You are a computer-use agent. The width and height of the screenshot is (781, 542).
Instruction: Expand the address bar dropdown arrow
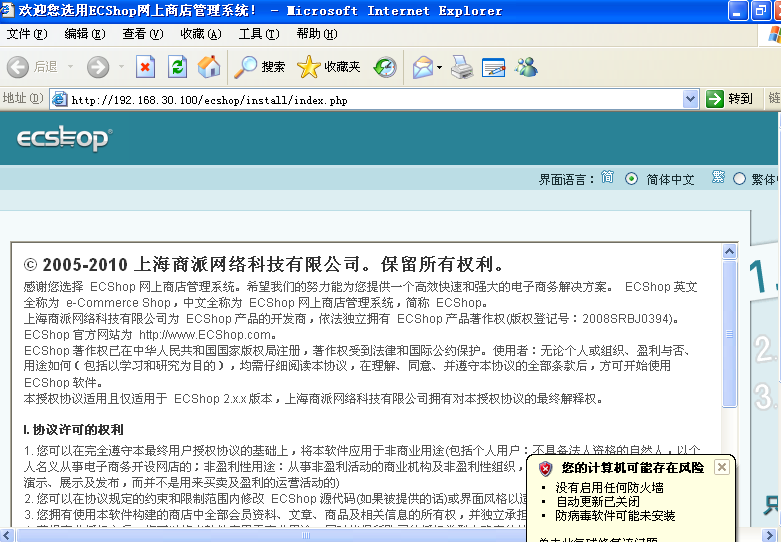690,99
